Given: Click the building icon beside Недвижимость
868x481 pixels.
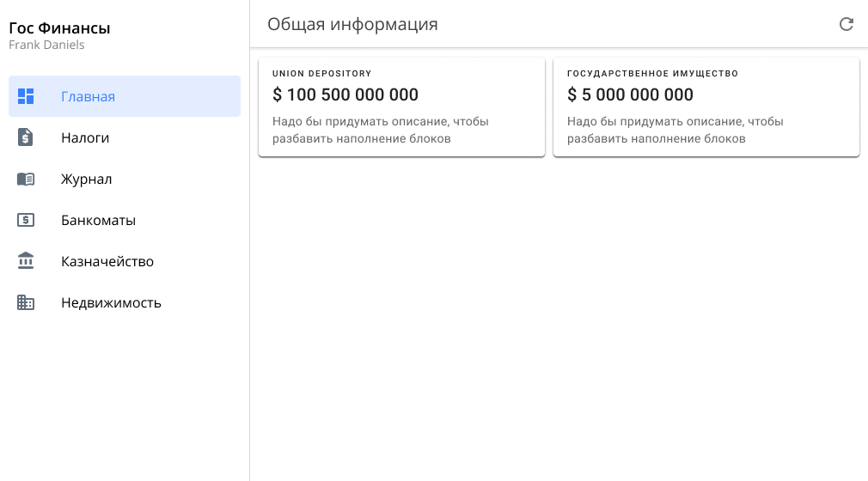Looking at the screenshot, I should click(x=26, y=302).
